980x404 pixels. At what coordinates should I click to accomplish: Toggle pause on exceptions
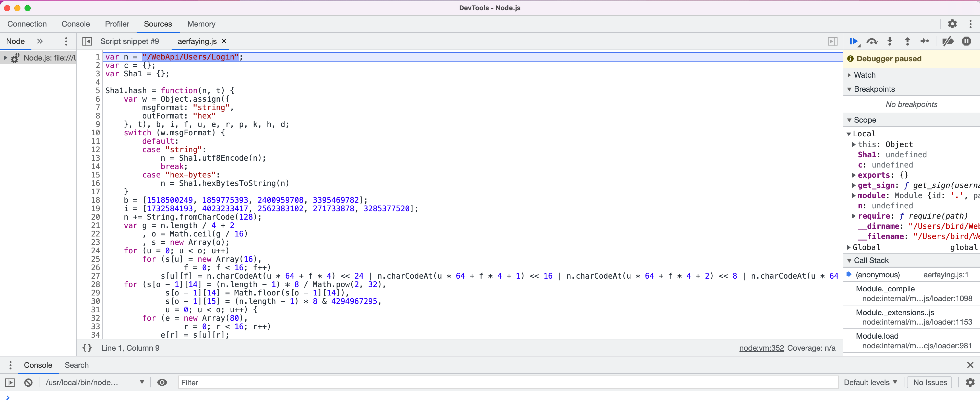click(x=966, y=41)
